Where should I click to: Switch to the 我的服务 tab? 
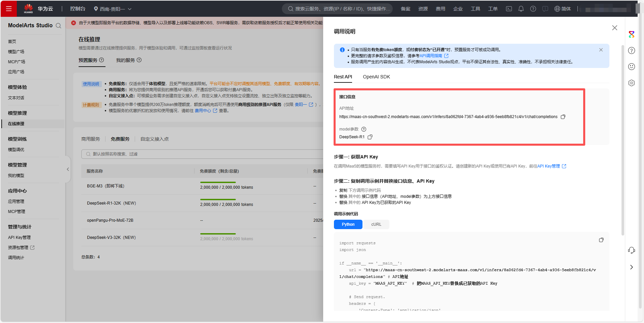click(x=125, y=60)
